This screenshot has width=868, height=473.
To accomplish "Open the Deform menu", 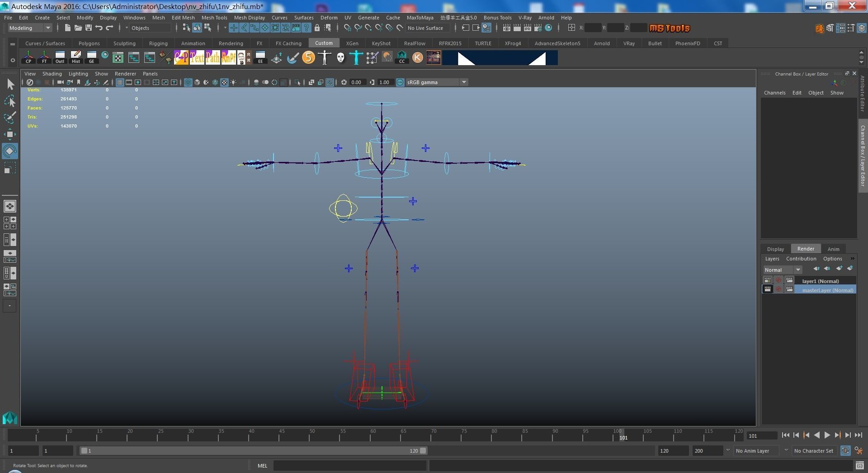I will (x=329, y=18).
